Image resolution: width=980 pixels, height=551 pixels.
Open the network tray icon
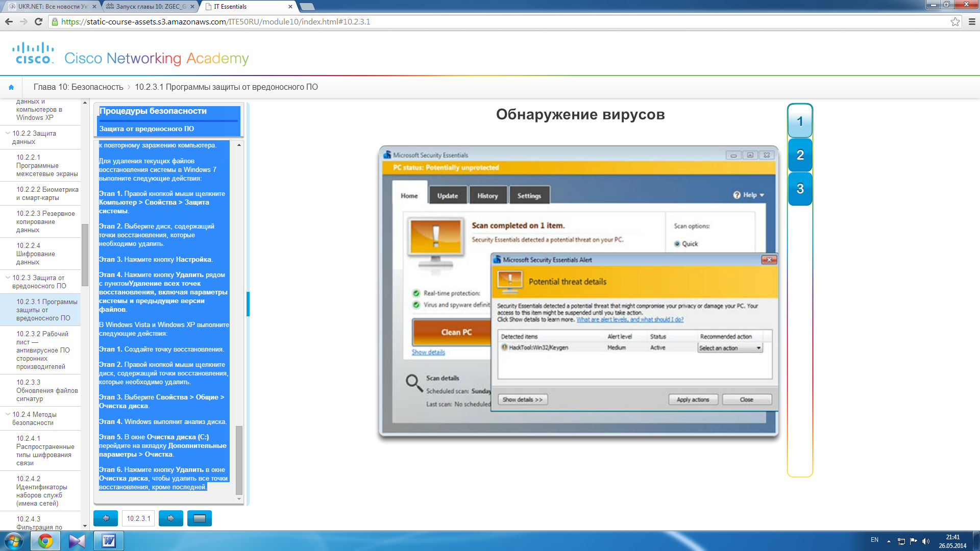901,541
